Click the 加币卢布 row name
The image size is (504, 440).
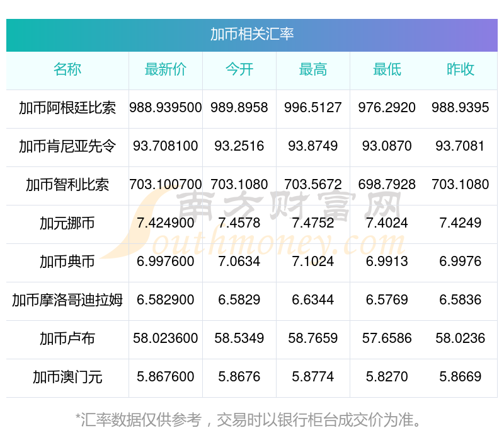pyautogui.click(x=67, y=339)
